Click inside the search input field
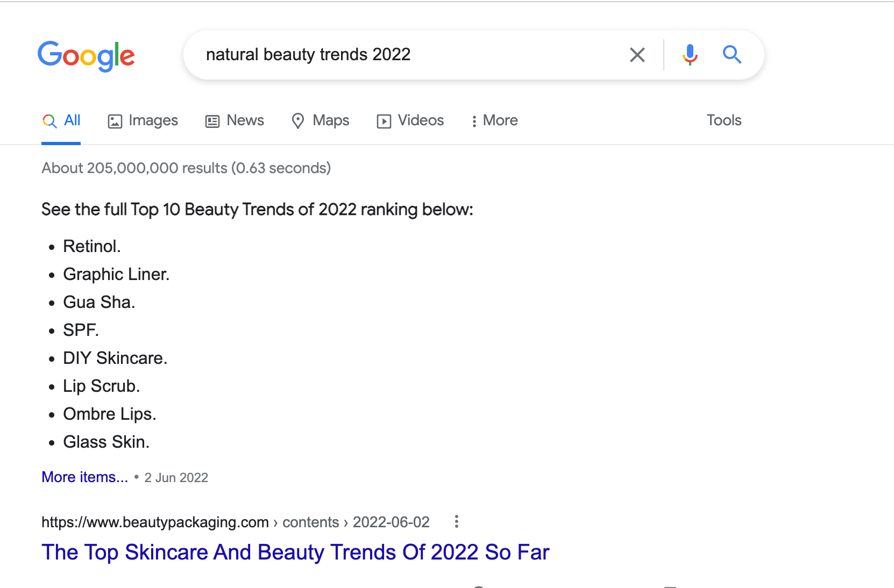Screen dimensions: 894x588 point(377,54)
